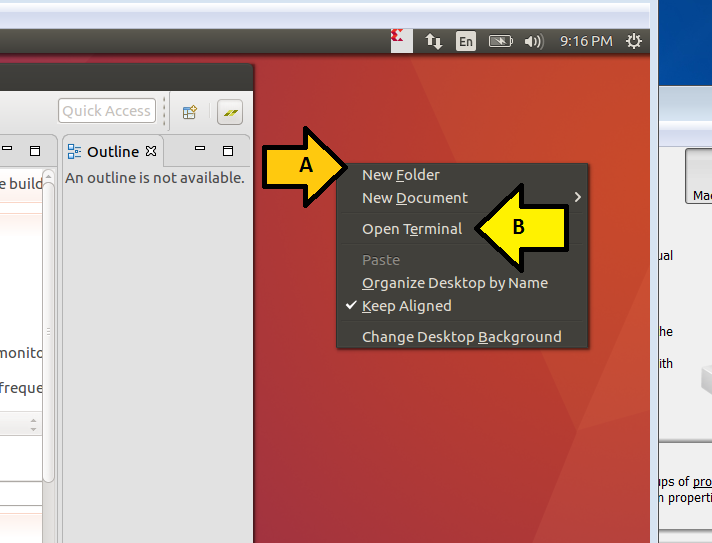The width and height of the screenshot is (712, 543).
Task: Select the green perspective button beside Open Perspective
Action: (x=229, y=112)
